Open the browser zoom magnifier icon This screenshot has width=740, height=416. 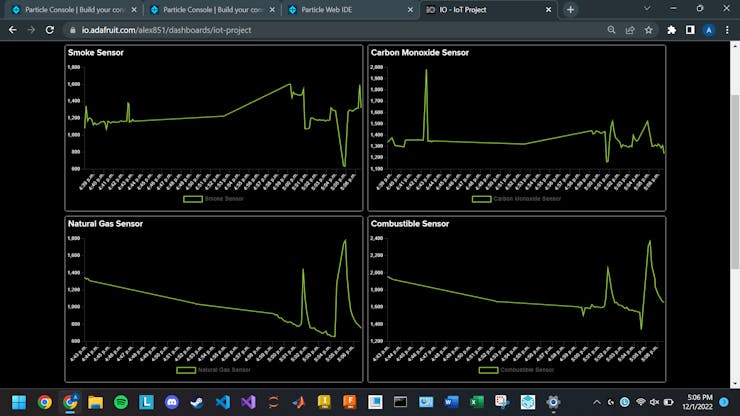point(611,30)
